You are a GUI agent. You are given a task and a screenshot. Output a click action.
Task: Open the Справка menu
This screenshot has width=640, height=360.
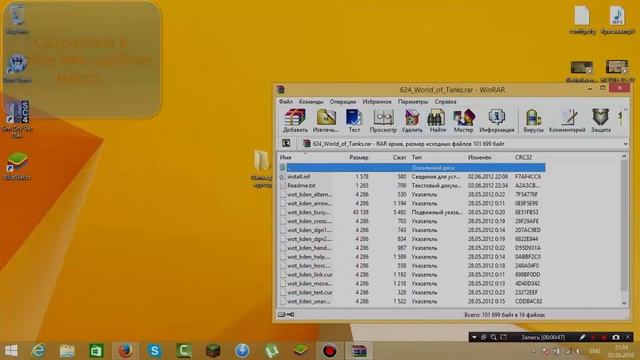(x=445, y=101)
